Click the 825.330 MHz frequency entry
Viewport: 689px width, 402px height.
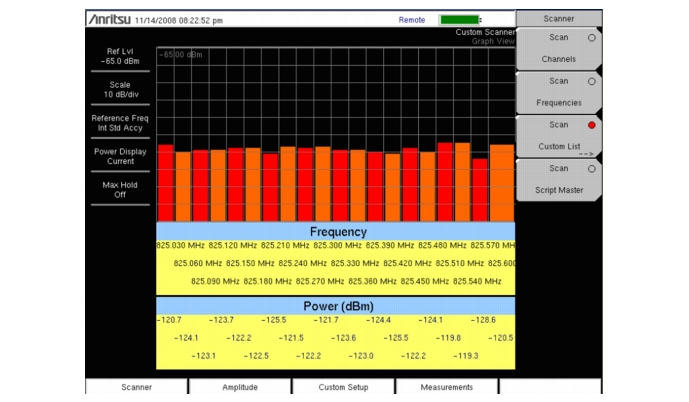[355, 263]
